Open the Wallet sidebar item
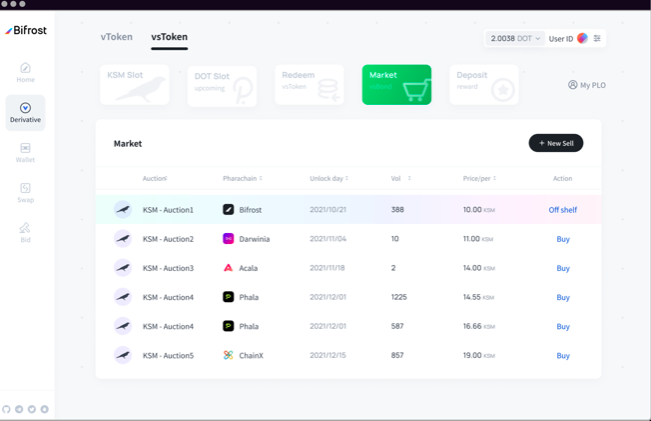Image resolution: width=651 pixels, height=421 pixels. [x=25, y=152]
